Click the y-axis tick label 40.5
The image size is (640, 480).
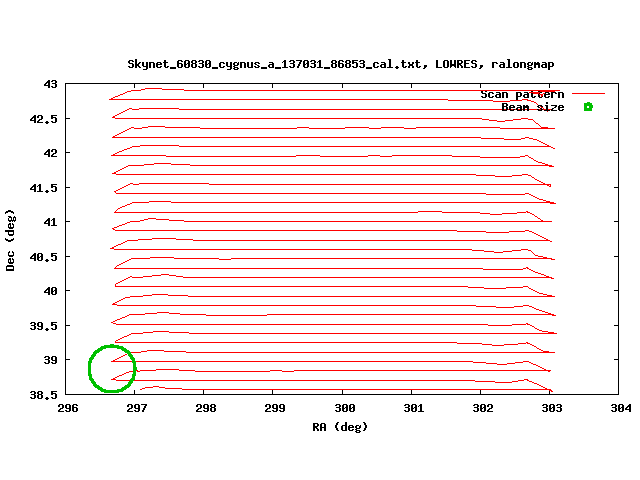pyautogui.click(x=44, y=257)
